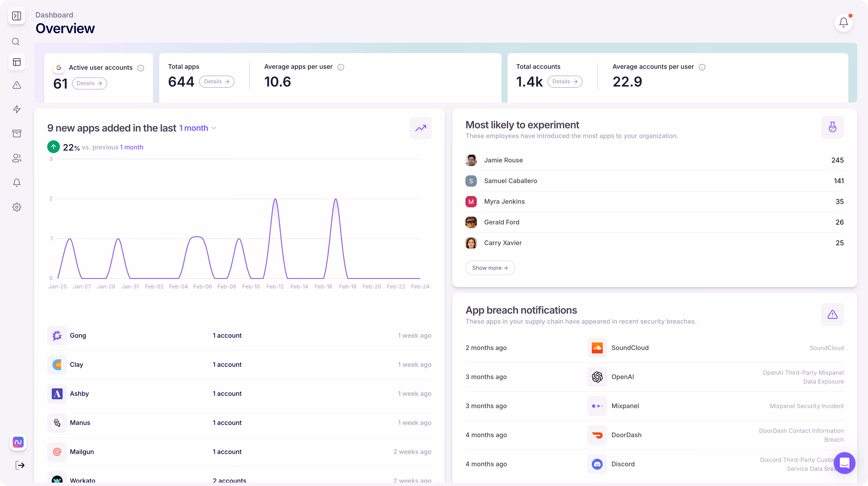Viewport: 868px width, 486px height.
Task: Click Show more under the experimenters list
Action: coord(490,268)
